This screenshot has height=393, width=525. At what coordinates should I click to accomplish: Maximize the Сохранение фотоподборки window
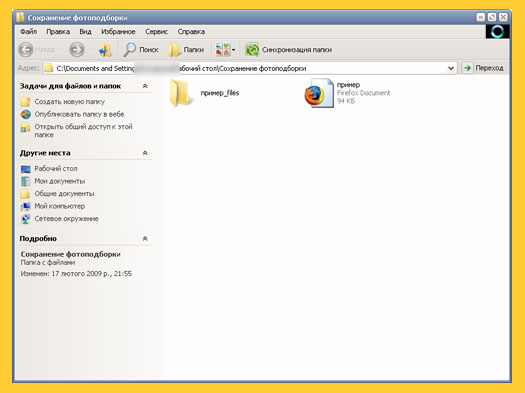click(x=492, y=17)
